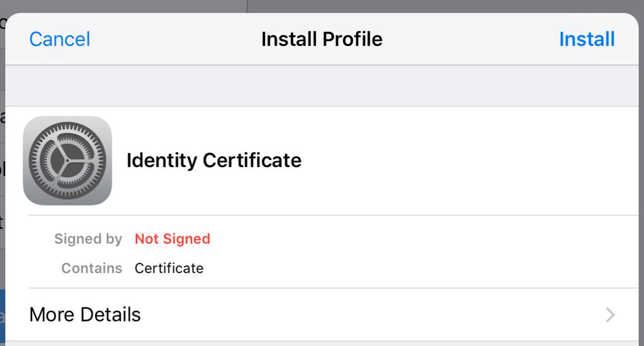Tap the gray band under the header
Viewport: 644px width, 346px height.
[322, 86]
